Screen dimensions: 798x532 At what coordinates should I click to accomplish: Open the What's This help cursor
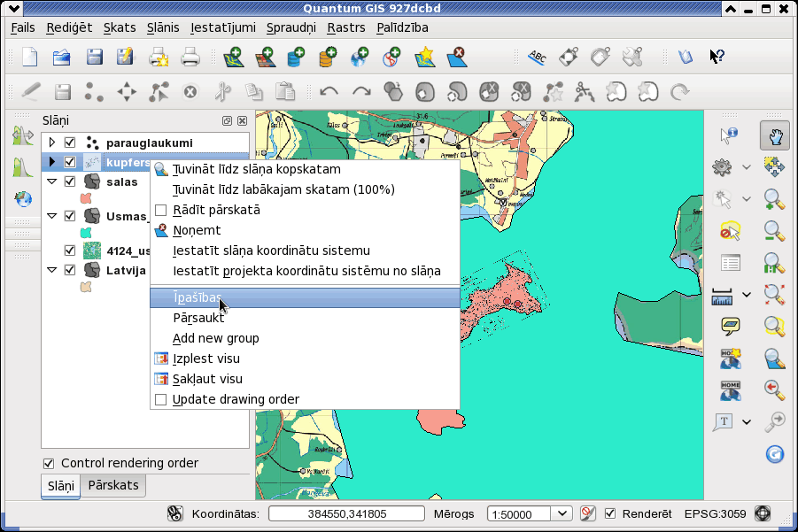(717, 57)
